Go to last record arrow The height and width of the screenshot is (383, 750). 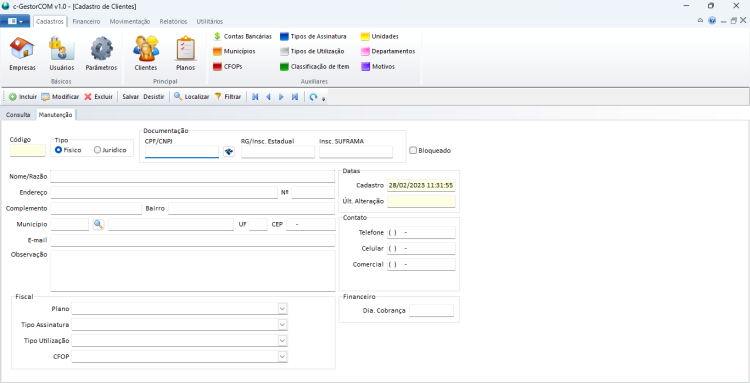(x=295, y=97)
